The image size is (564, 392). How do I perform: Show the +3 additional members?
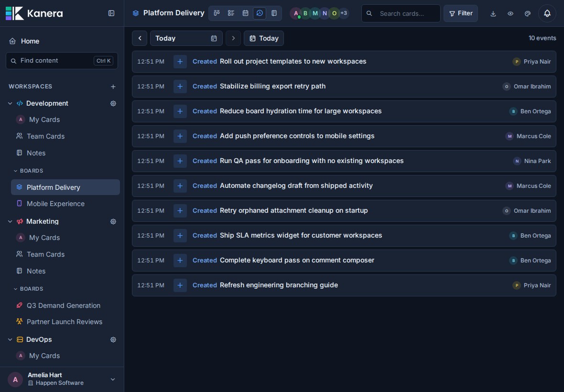tap(344, 13)
